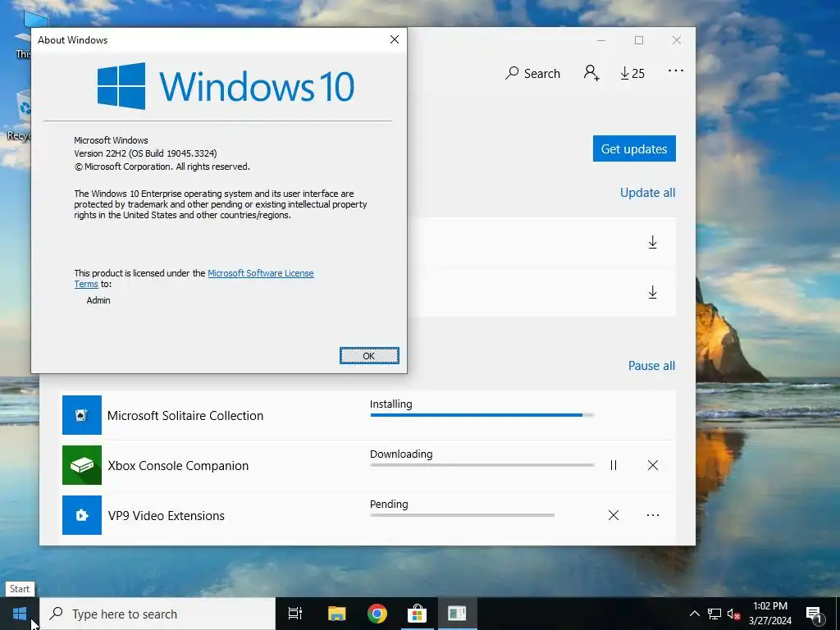Maximize the Microsoft Store window
Screen dimensions: 840x630
coord(638,40)
